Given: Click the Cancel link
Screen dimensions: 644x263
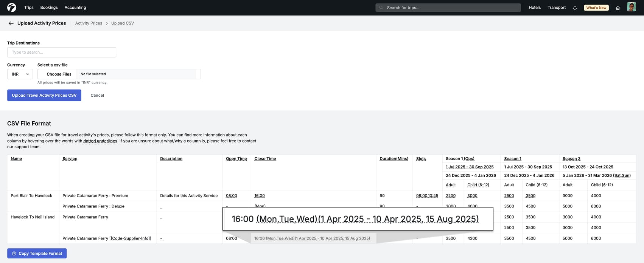Looking at the screenshot, I should coord(97,95).
